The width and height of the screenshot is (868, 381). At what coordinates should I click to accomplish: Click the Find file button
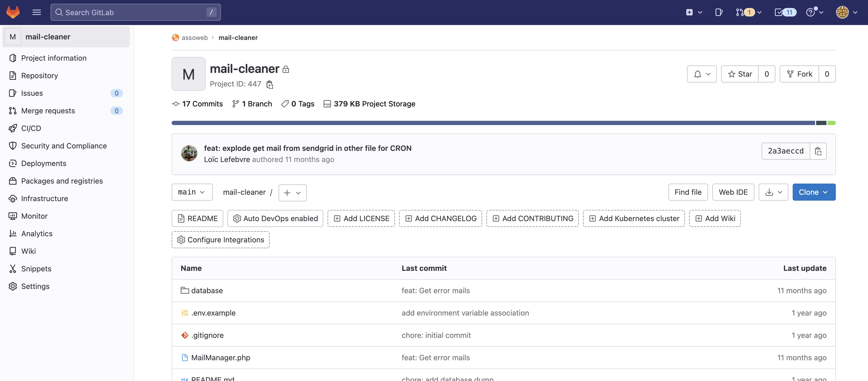coord(688,192)
